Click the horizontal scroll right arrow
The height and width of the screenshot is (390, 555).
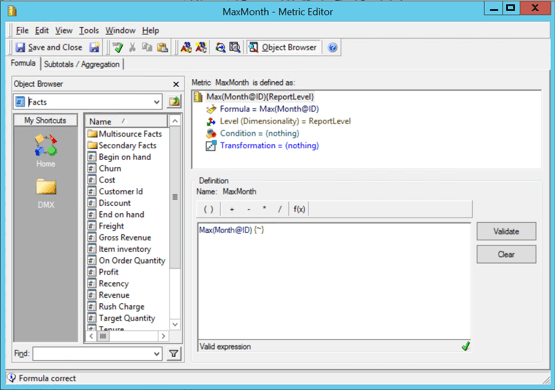(163, 336)
